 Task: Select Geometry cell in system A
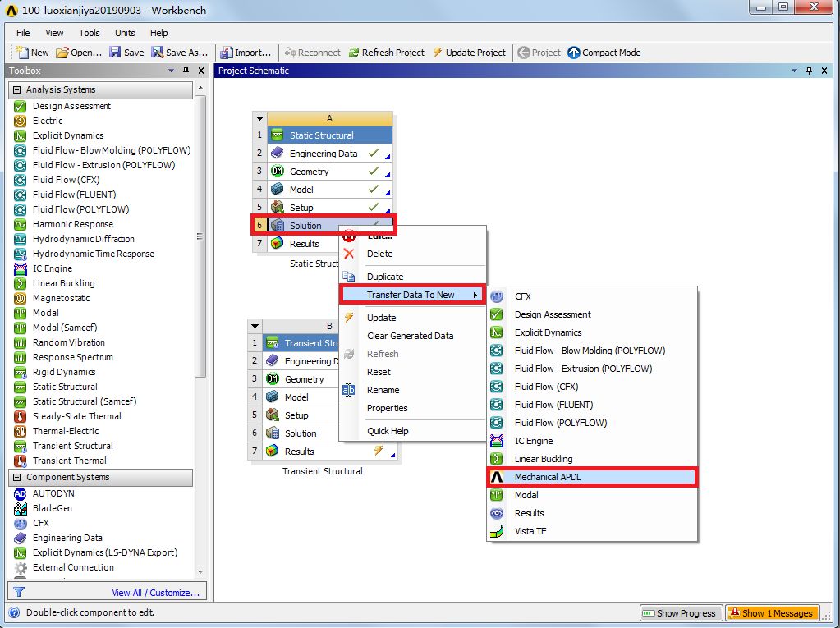click(329, 172)
